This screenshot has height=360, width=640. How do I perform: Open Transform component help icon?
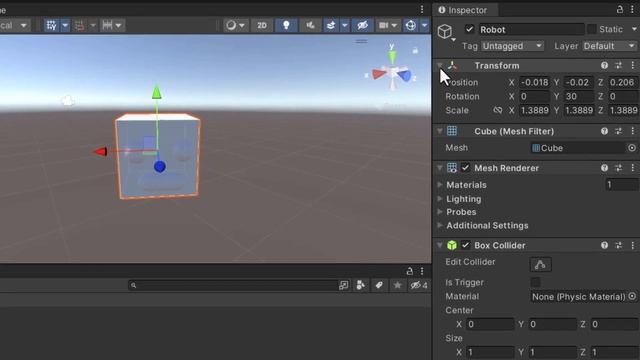[x=604, y=65]
